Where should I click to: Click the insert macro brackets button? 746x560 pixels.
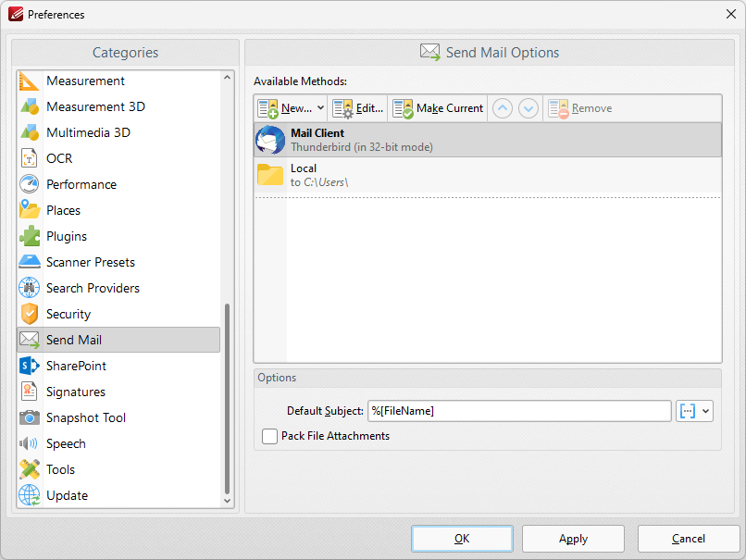pos(688,411)
